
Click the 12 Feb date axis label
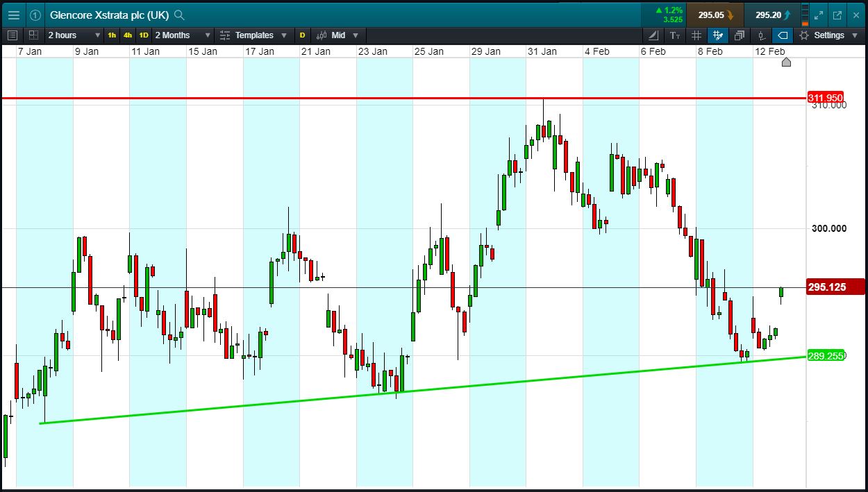pyautogui.click(x=770, y=51)
